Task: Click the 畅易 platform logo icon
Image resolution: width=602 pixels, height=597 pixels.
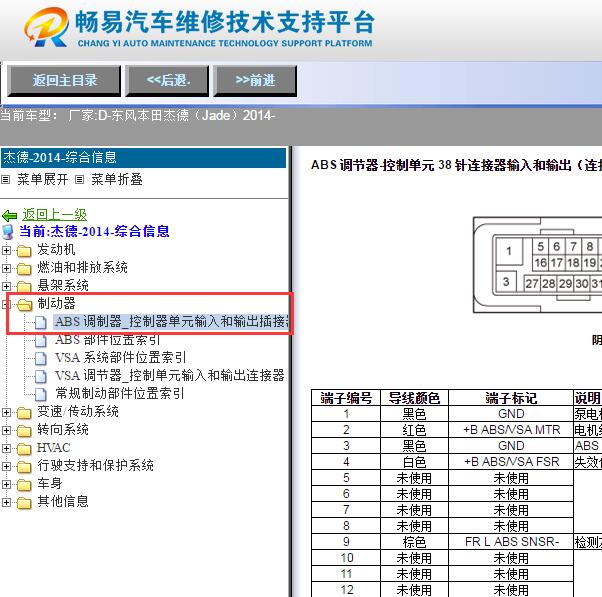Action: pyautogui.click(x=47, y=28)
